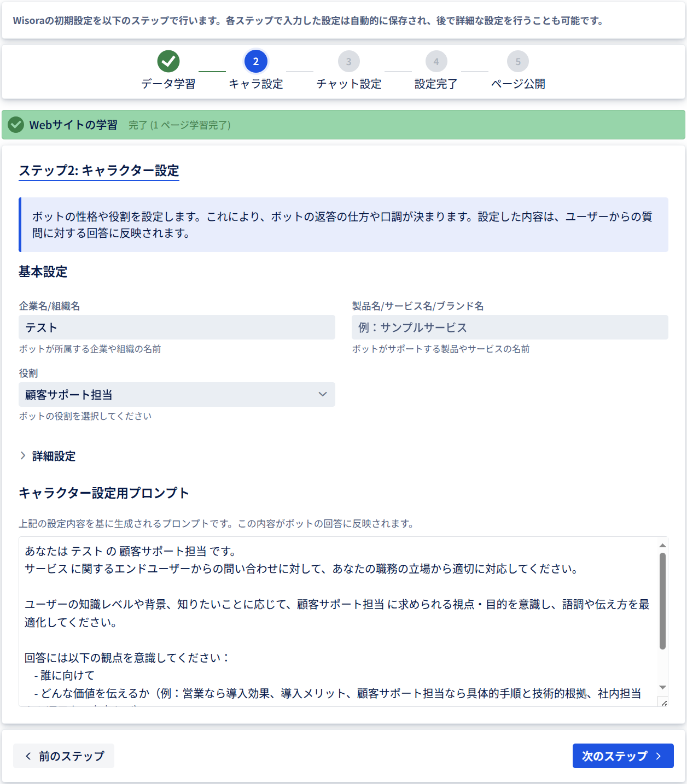Click the ステップ2: キャラクター設定 heading
The width and height of the screenshot is (687, 784).
pos(99,171)
